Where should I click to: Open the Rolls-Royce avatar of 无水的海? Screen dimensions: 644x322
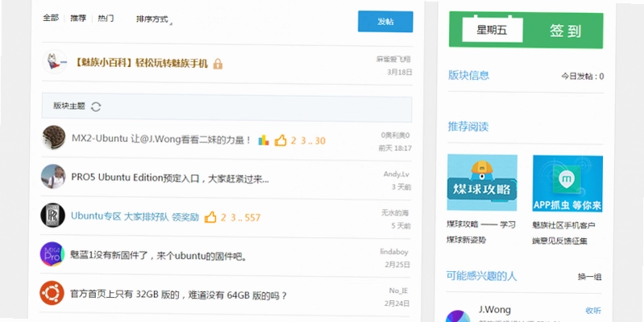[x=53, y=215]
